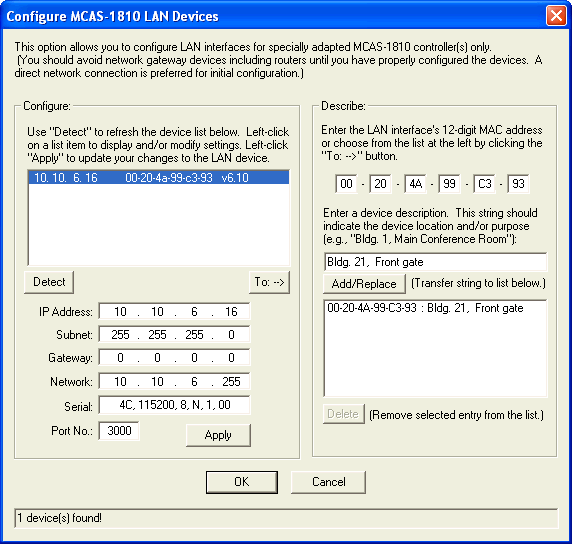Click the IP Address last octet 16
Screen dimensions: 572x544
pyautogui.click(x=231, y=312)
